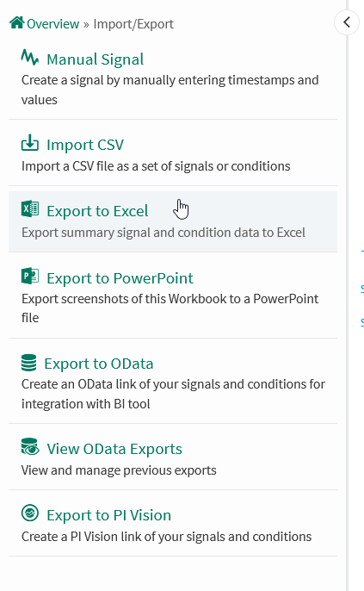Click the PI Vision circular icon

(30, 513)
